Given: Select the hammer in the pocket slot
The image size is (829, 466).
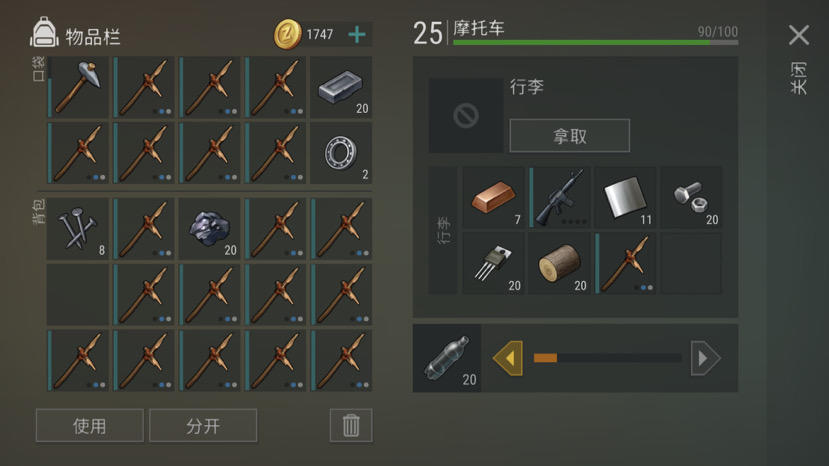Looking at the screenshot, I should [x=78, y=87].
